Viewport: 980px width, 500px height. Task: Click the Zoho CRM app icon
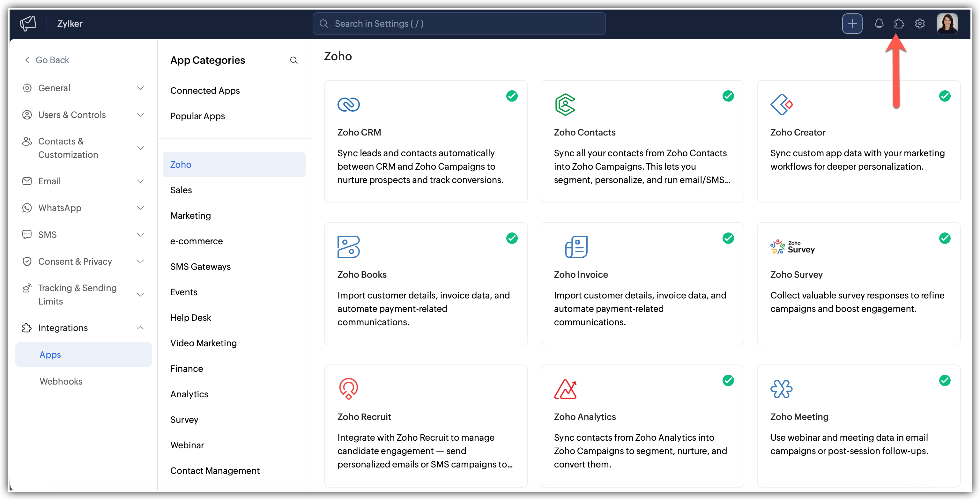tap(348, 104)
